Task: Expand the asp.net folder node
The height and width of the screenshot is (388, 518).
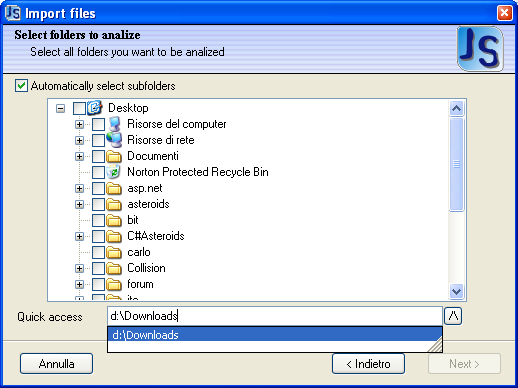Action: tap(79, 188)
